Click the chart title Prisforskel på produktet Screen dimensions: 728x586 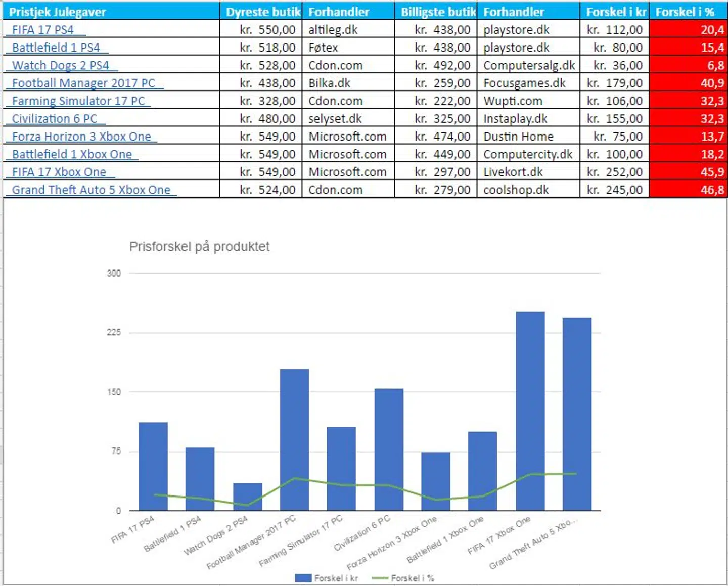click(199, 246)
